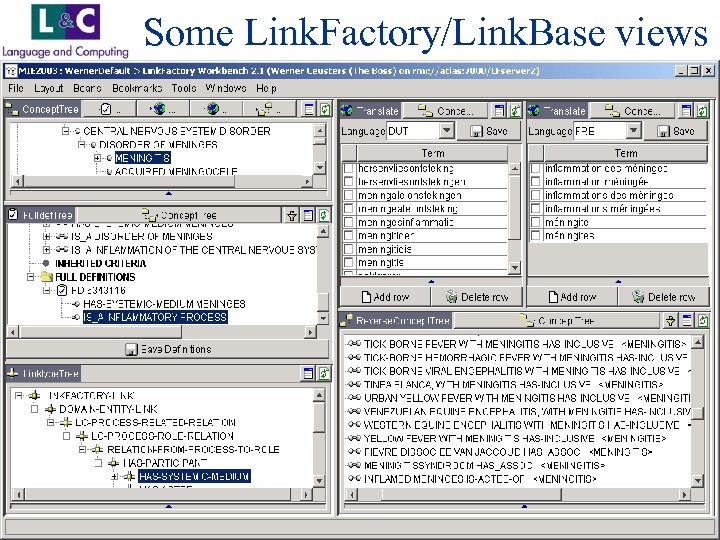Click the window layout icon in ConceptTree panel header

pos(309,109)
